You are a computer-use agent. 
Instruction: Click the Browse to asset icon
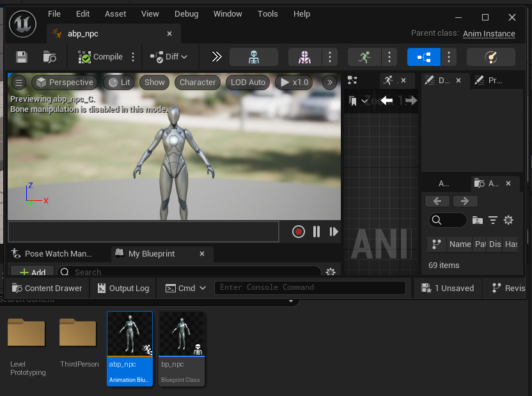(49, 57)
